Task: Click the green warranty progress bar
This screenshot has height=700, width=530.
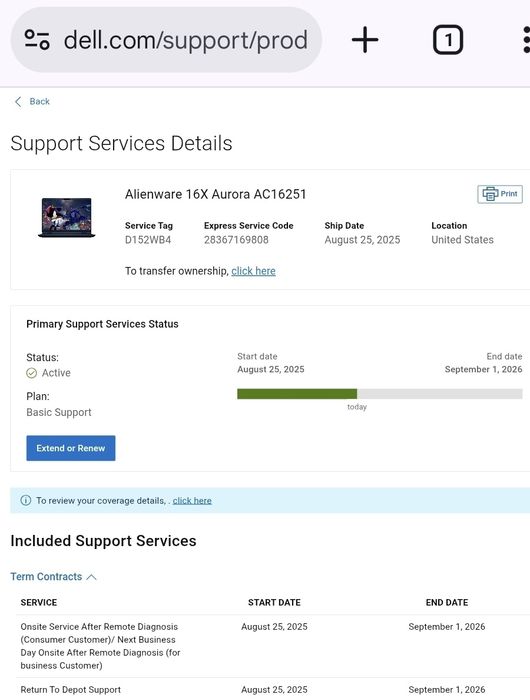Action: 297,394
